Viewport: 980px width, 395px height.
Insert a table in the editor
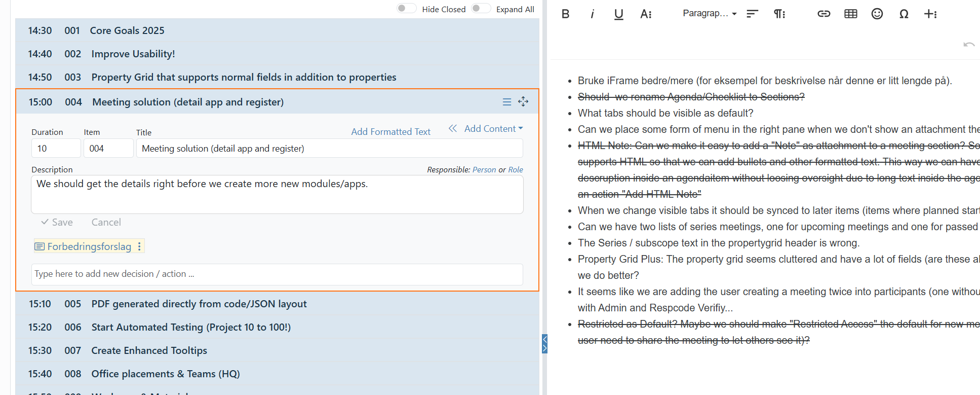click(x=851, y=14)
